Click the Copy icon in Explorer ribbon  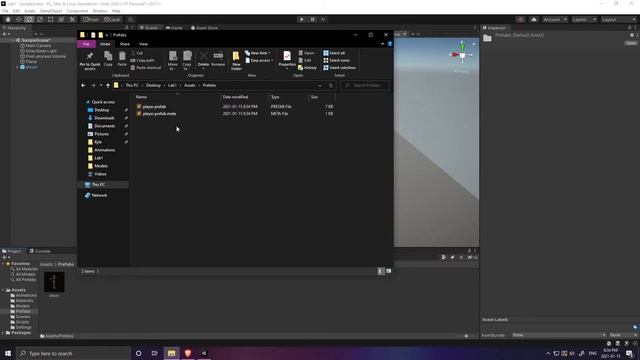point(108,59)
